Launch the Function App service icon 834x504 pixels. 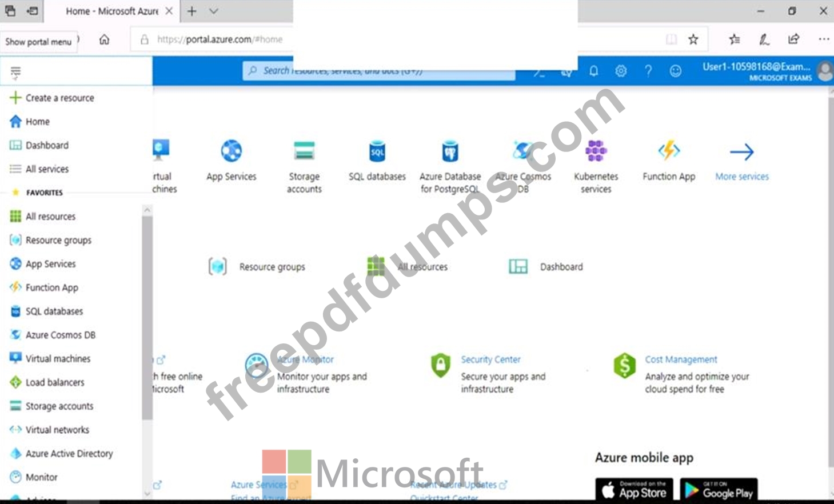[x=669, y=151]
